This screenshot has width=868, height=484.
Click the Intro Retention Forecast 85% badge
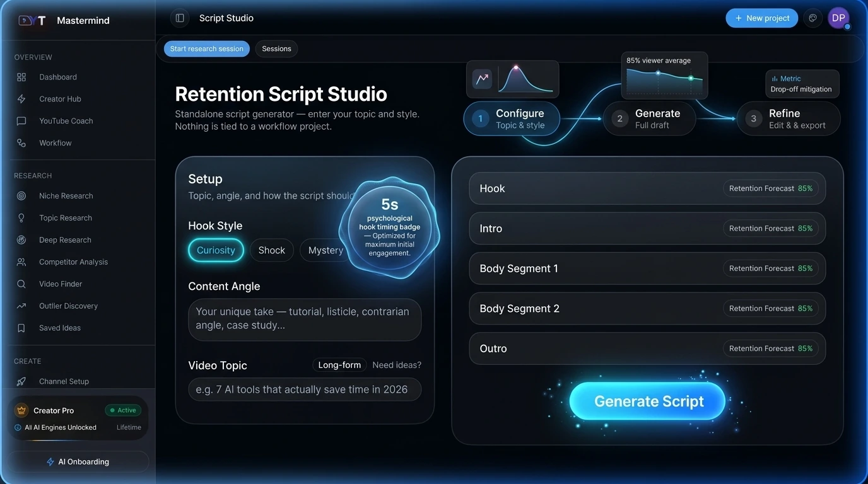tap(771, 228)
